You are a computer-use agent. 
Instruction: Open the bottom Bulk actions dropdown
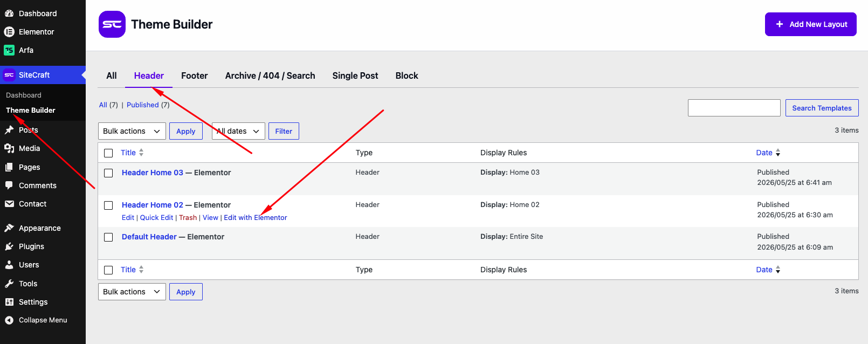[x=132, y=292]
